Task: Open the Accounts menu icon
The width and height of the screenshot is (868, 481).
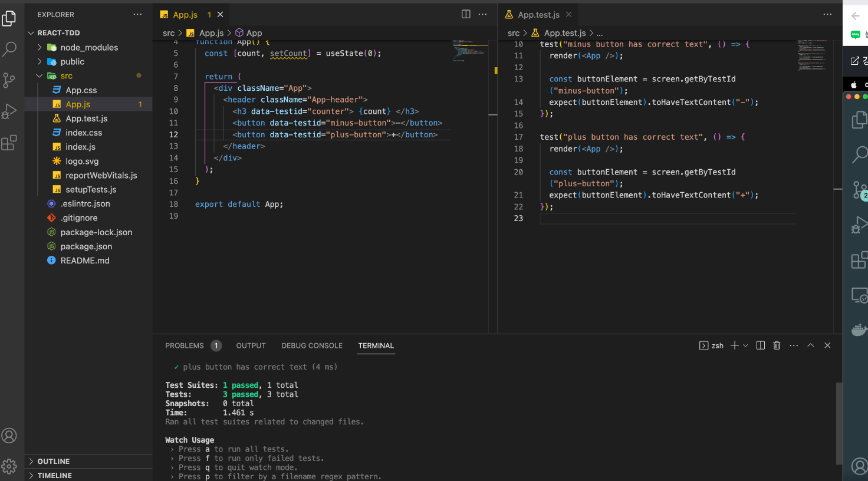Action: point(9,436)
